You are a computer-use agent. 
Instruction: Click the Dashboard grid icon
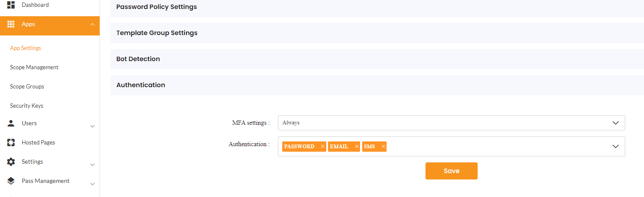[11, 5]
